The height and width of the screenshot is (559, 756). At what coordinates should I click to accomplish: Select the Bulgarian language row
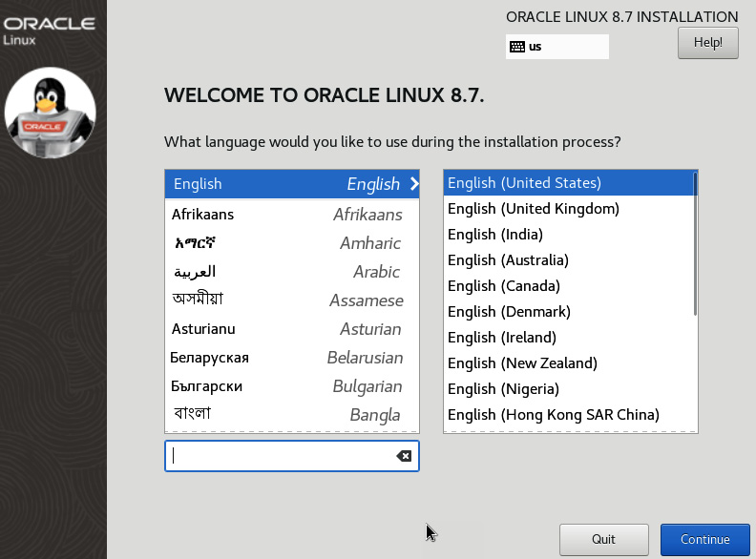click(292, 386)
